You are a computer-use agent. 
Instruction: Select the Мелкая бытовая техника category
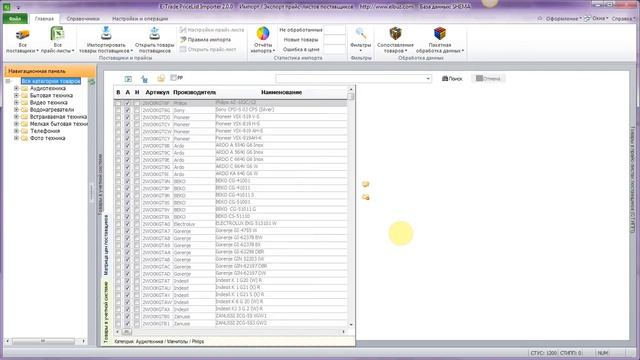tap(58, 124)
